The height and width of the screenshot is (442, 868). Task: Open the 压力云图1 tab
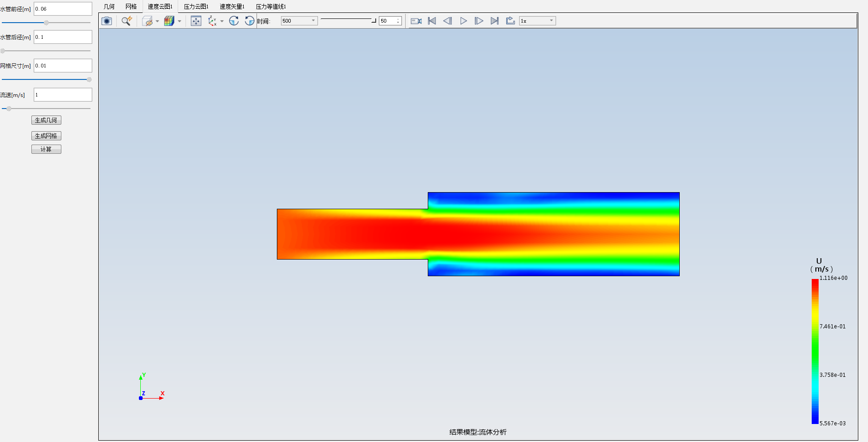coord(196,6)
